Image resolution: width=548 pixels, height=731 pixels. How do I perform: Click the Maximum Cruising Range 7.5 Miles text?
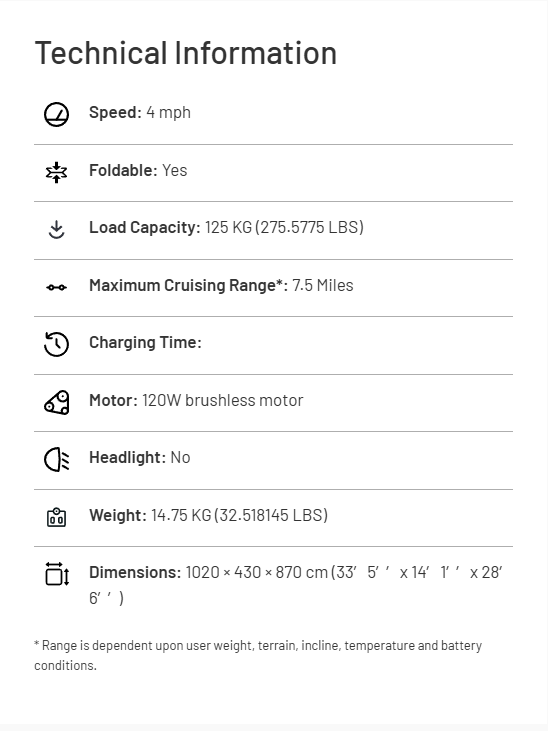[221, 285]
